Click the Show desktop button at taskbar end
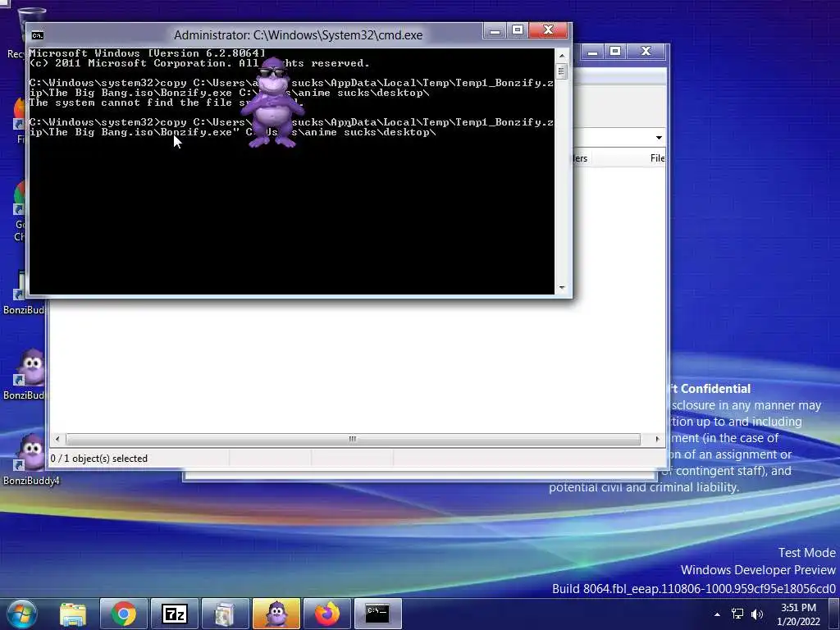The height and width of the screenshot is (630, 840). pyautogui.click(x=834, y=614)
